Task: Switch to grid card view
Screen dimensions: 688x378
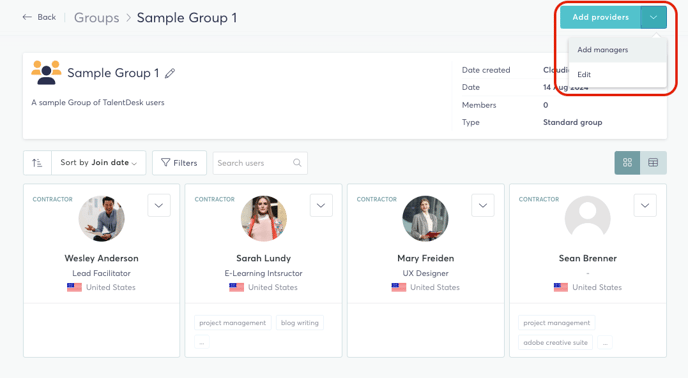Action: click(x=627, y=162)
